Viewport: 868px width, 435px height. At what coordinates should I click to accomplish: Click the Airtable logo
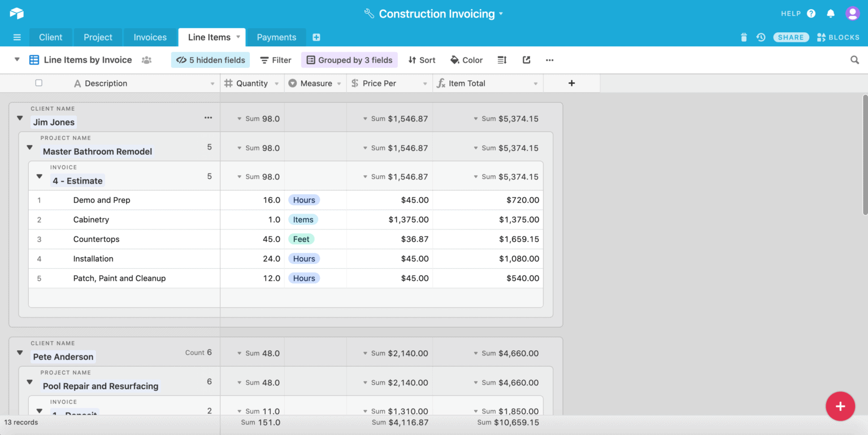click(16, 13)
